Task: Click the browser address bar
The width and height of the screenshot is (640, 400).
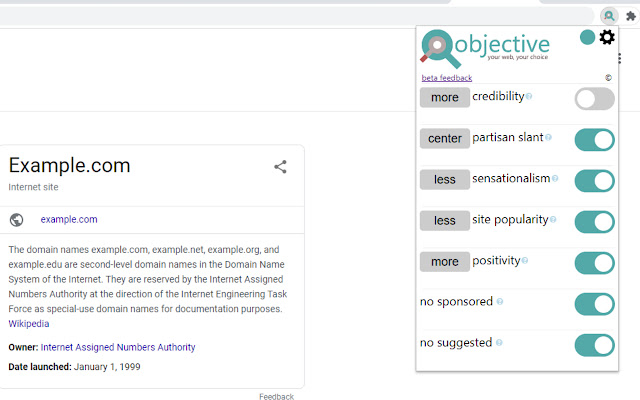Action: 296,16
